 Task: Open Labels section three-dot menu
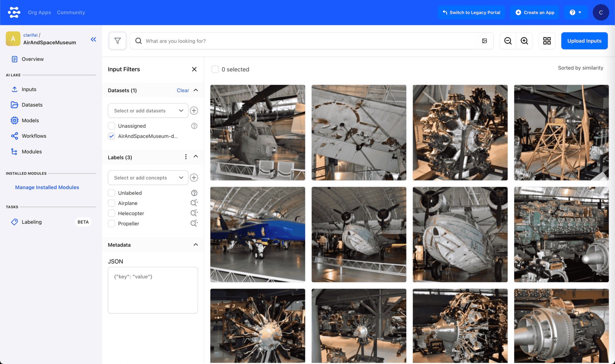point(186,157)
